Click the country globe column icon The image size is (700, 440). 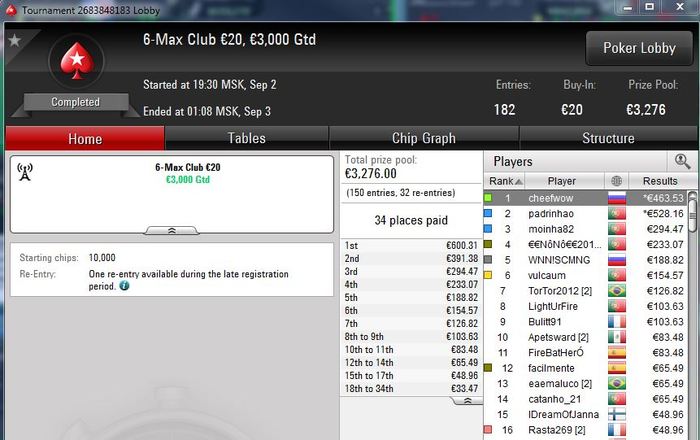(617, 181)
